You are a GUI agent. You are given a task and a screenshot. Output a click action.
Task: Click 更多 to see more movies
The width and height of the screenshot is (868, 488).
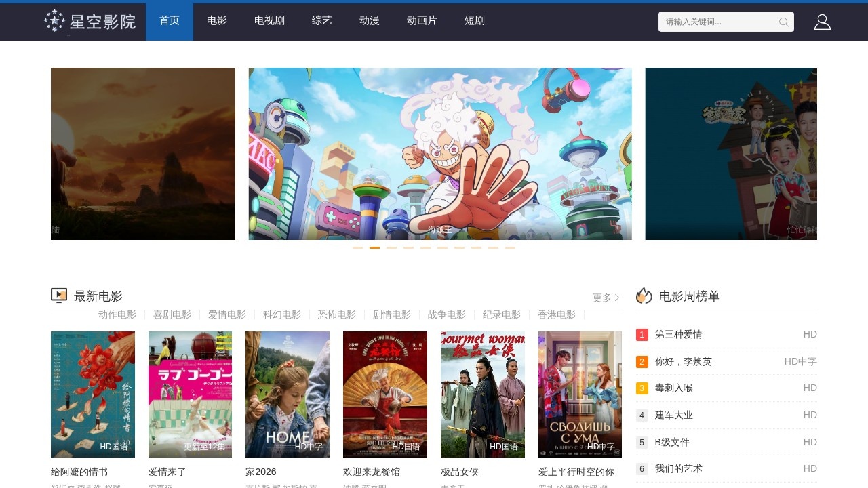(x=602, y=298)
